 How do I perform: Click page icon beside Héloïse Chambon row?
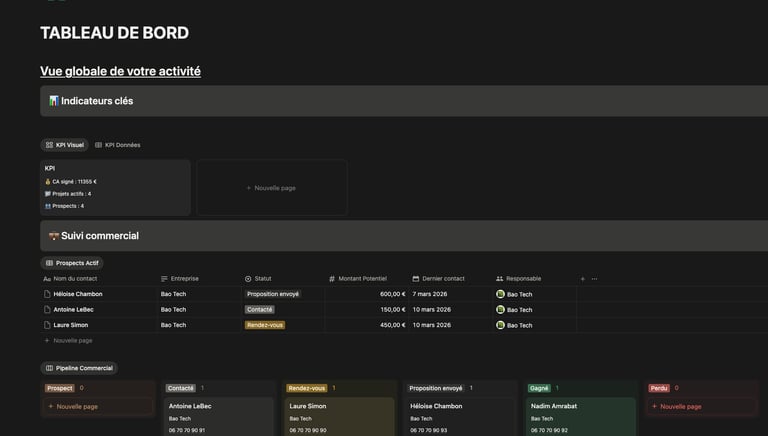(x=47, y=294)
